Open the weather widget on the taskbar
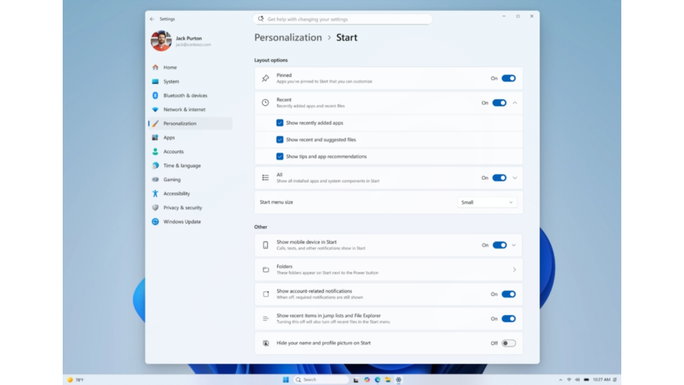684x385 pixels. pos(75,380)
